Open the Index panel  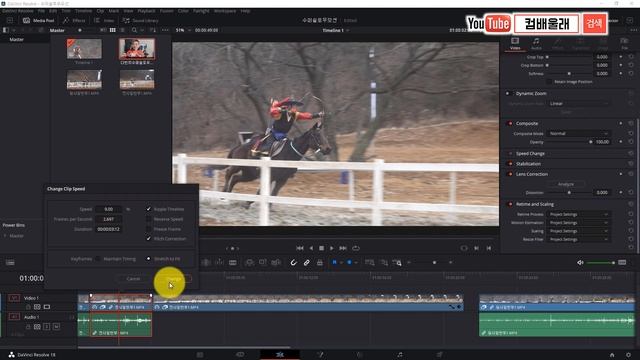click(x=104, y=20)
